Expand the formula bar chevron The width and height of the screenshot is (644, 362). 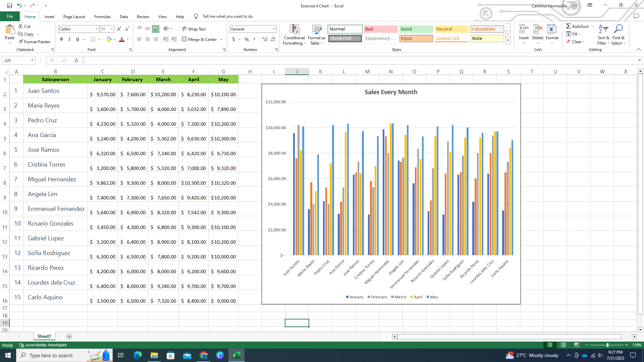click(x=639, y=60)
